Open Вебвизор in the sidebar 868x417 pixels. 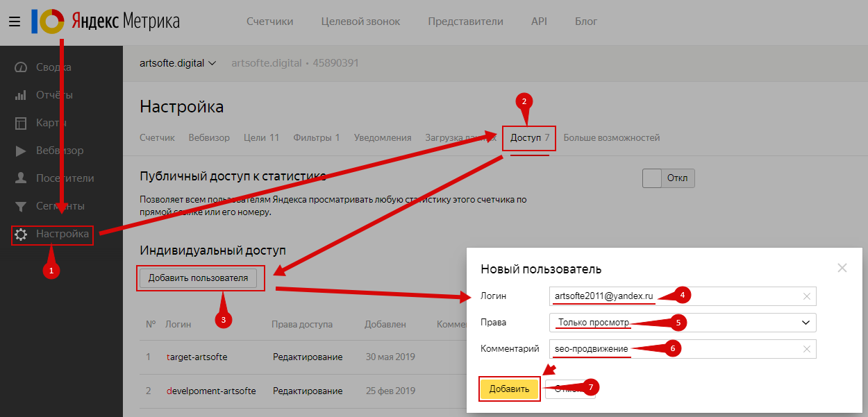49,151
